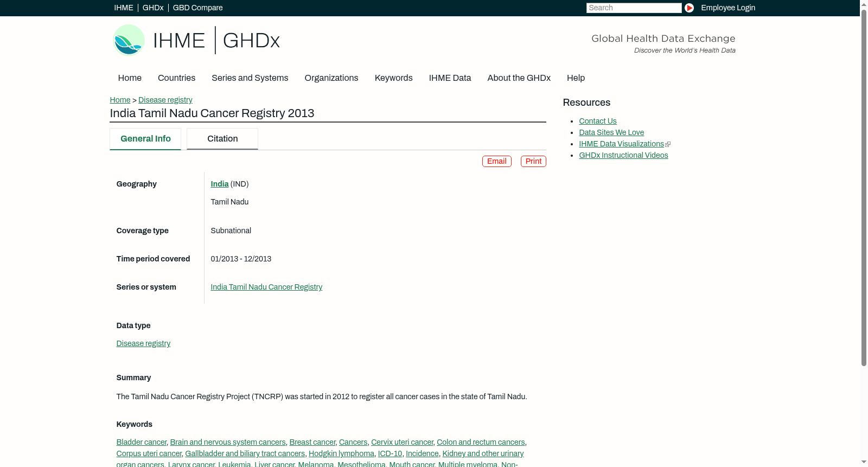Click Corpus uteri cancer keyword
This screenshot has height=467, width=868.
(x=149, y=453)
